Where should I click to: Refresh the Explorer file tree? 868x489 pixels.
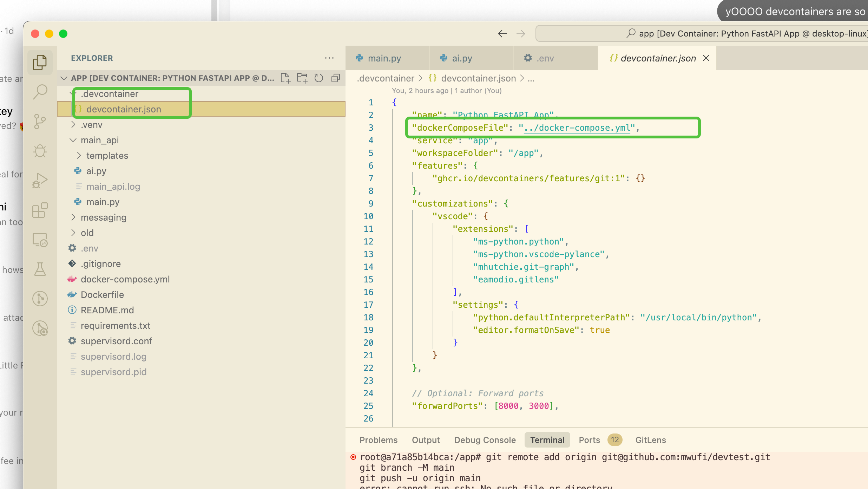[319, 78]
